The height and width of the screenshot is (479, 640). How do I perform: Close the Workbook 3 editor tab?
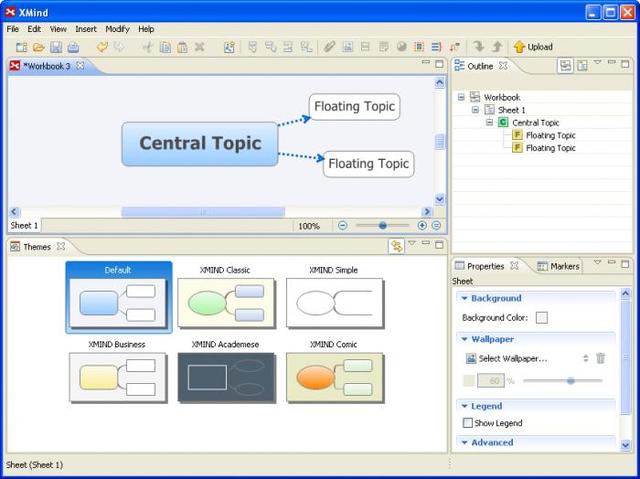[x=80, y=66]
